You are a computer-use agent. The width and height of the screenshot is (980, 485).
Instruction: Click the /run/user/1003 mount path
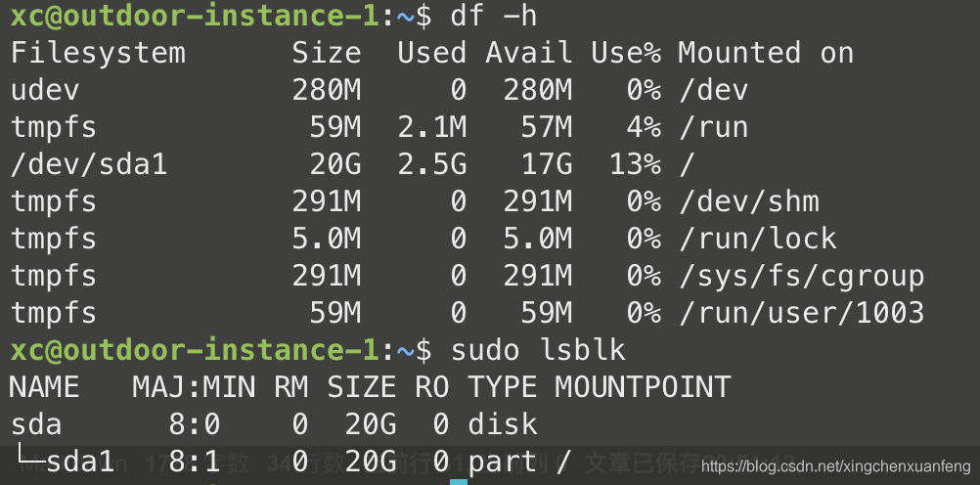(800, 313)
